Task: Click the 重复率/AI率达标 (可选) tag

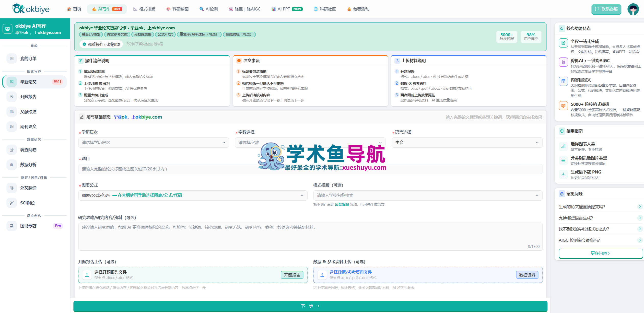Action: (x=199, y=34)
